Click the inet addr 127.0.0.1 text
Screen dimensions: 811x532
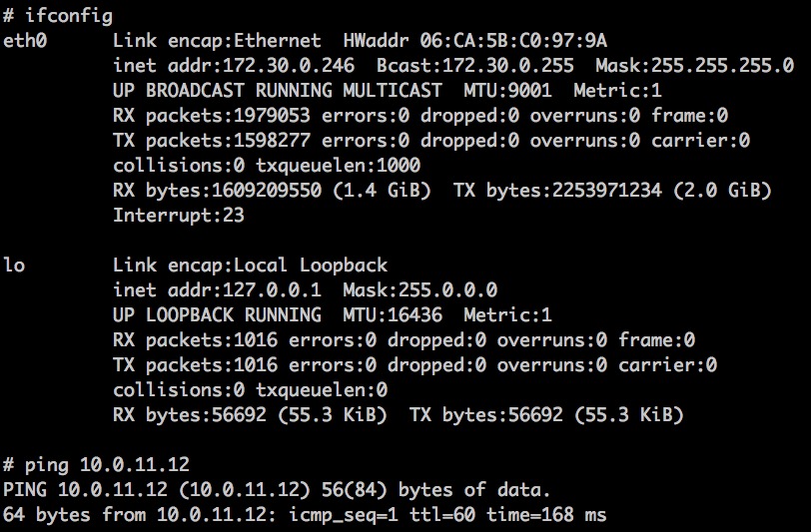pos(218,289)
